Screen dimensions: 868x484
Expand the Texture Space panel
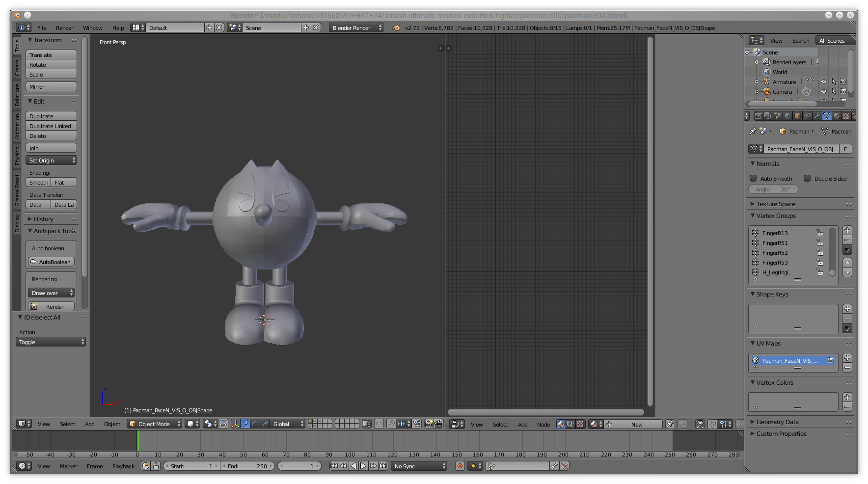(776, 204)
